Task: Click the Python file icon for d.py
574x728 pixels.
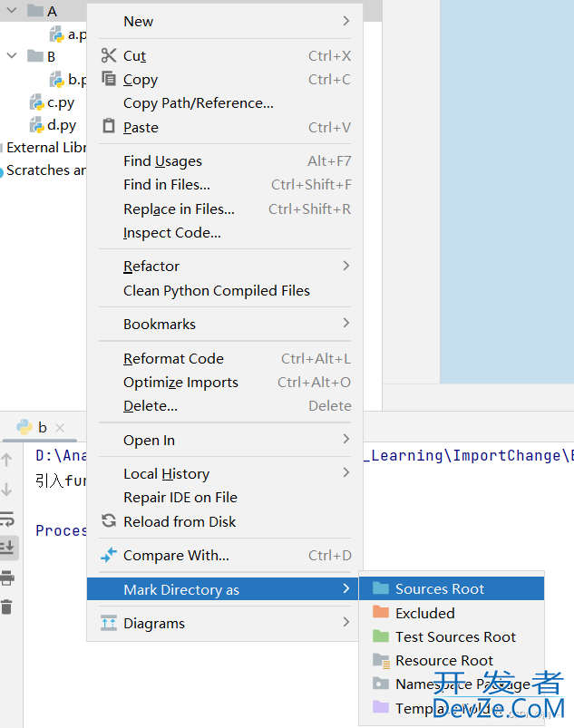Action: [x=36, y=125]
